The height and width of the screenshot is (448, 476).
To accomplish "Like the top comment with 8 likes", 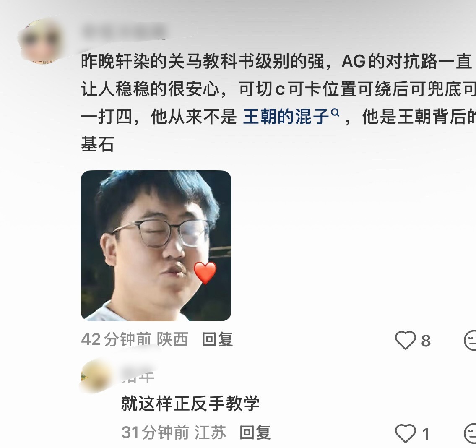I will (x=405, y=340).
